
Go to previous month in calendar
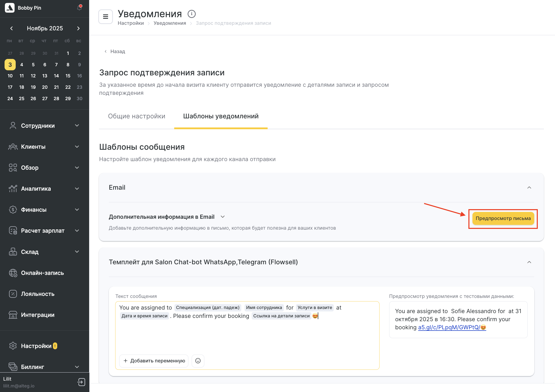pyautogui.click(x=11, y=28)
